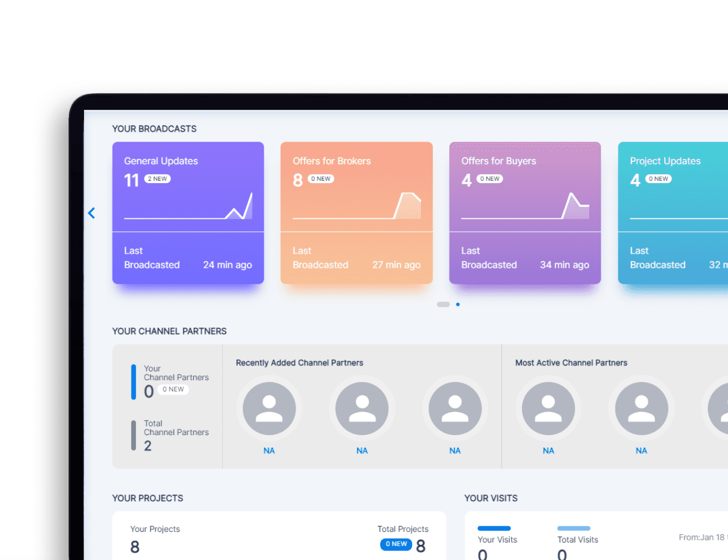
Task: Click second avatar under Most Active Channel Partners
Action: coord(641,409)
